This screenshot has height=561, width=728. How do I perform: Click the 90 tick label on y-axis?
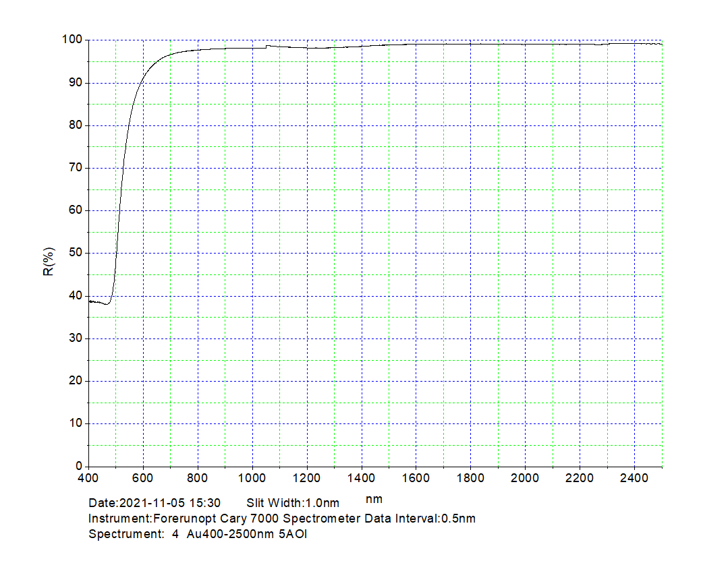[x=76, y=83]
